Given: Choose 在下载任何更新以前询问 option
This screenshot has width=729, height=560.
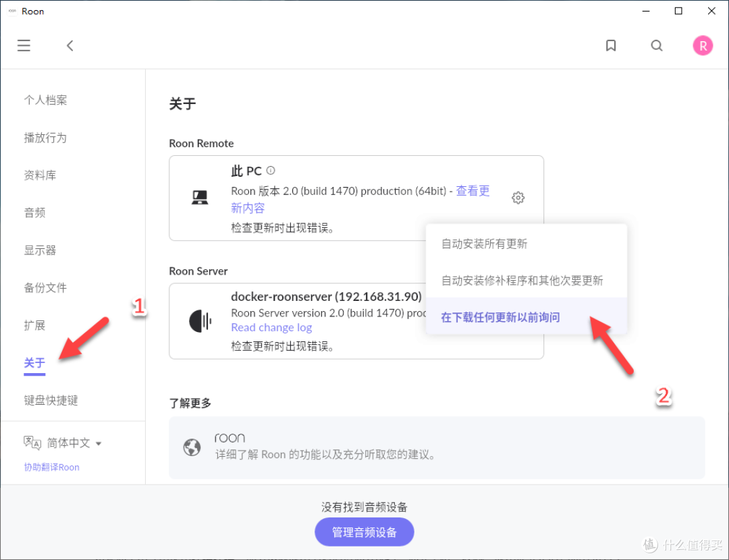Looking at the screenshot, I should click(x=500, y=316).
